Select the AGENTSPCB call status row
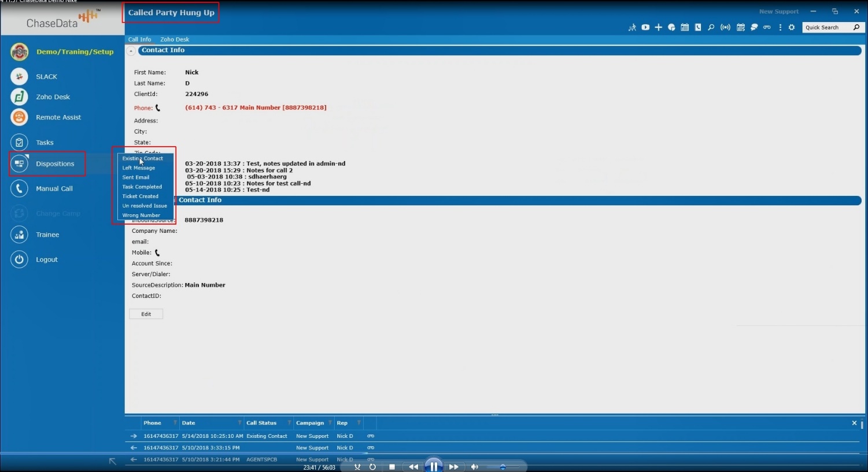Image resolution: width=868 pixels, height=472 pixels. (x=493, y=459)
